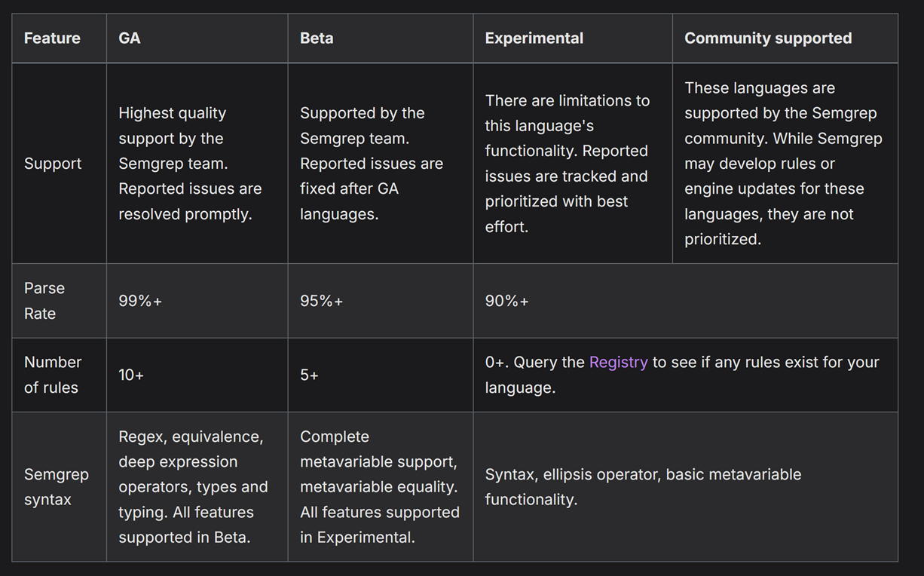
Task: Click the Community supported column header
Action: (767, 38)
